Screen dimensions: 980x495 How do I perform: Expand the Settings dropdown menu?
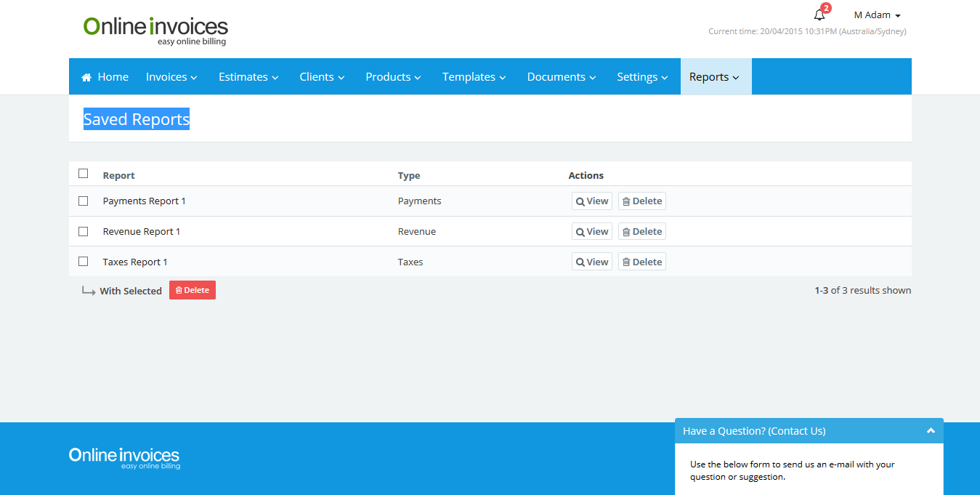642,77
